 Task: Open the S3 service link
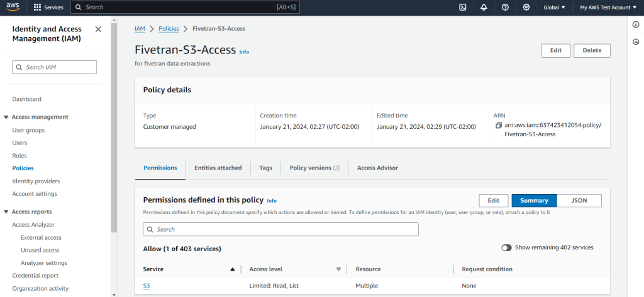coord(147,286)
